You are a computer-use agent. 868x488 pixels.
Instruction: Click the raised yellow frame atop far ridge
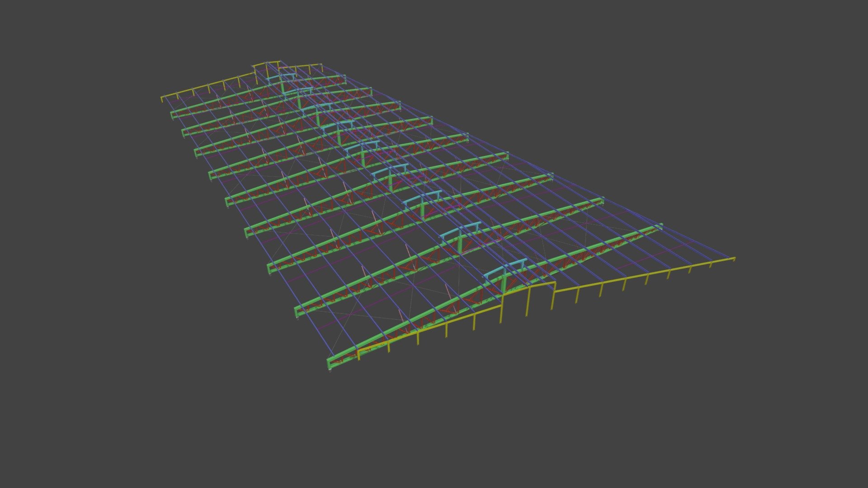[x=267, y=68]
